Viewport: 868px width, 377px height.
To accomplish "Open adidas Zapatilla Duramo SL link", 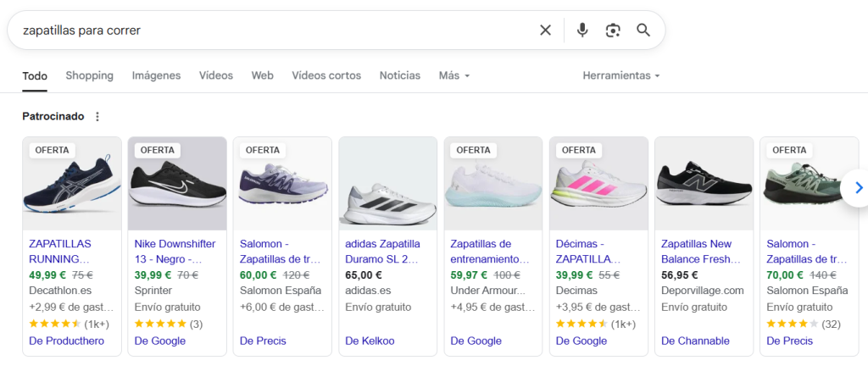I will click(x=382, y=251).
